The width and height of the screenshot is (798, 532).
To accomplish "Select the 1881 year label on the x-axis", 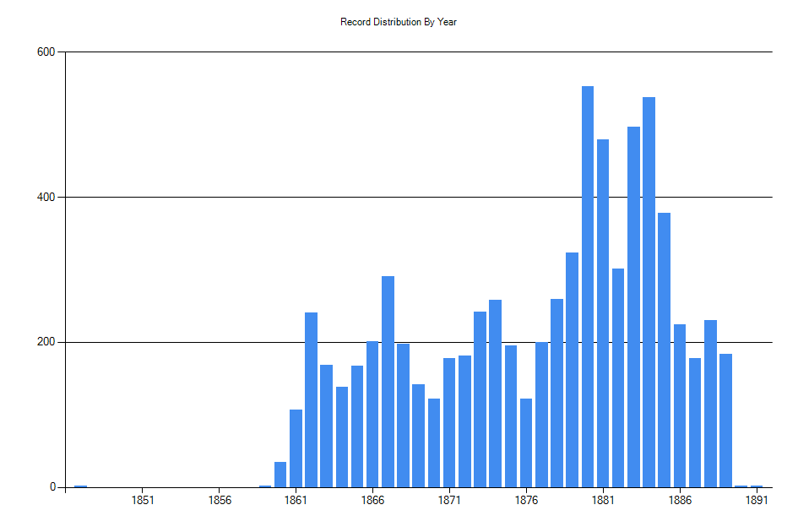I will [x=603, y=501].
